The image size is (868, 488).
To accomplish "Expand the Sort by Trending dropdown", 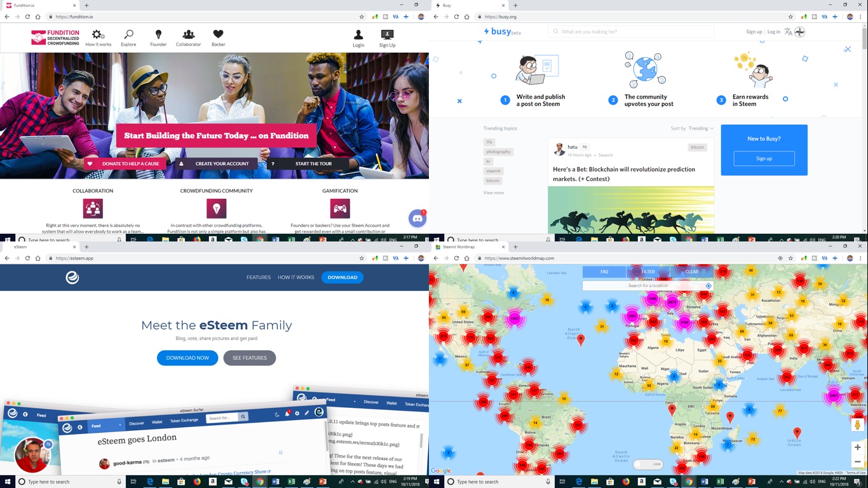I will [x=700, y=128].
